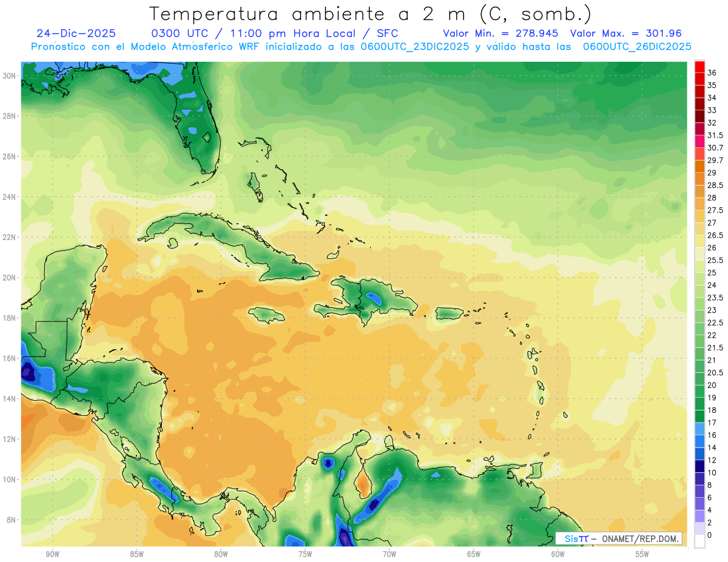Click the legend value label "17"
The height and width of the screenshot is (562, 728).
pyautogui.click(x=712, y=423)
